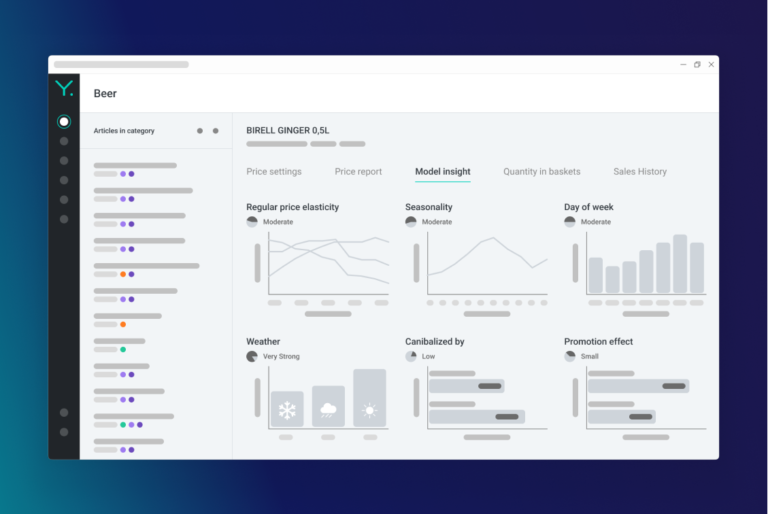
Task: Select the Model insight tab
Action: (443, 171)
